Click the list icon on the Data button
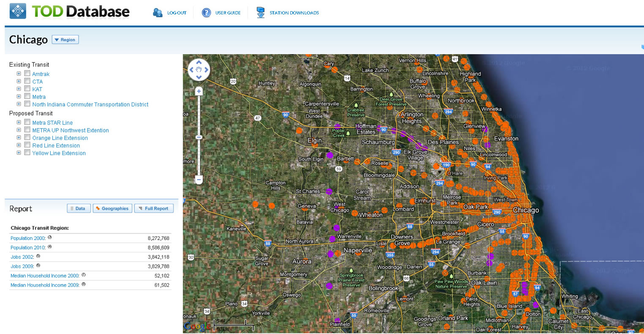 point(72,208)
